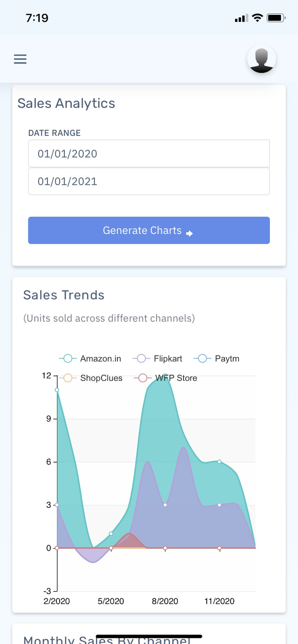Click the Sales Trends heading
The height and width of the screenshot is (644, 298).
tap(64, 295)
